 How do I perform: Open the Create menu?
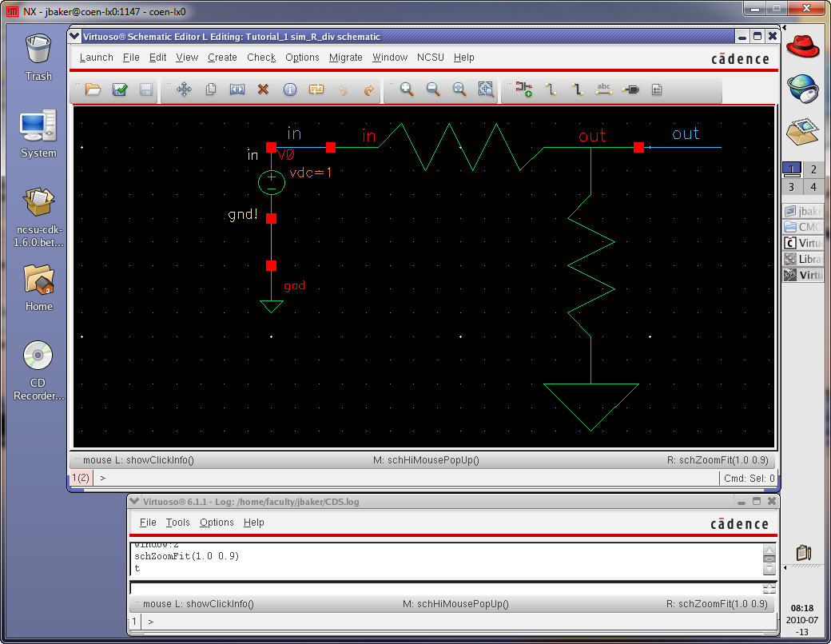pyautogui.click(x=222, y=58)
